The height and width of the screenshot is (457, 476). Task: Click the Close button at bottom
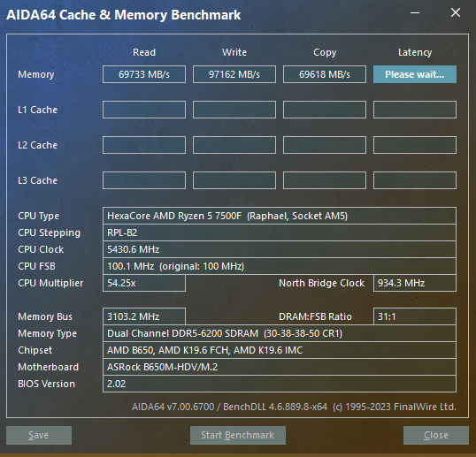click(x=436, y=435)
